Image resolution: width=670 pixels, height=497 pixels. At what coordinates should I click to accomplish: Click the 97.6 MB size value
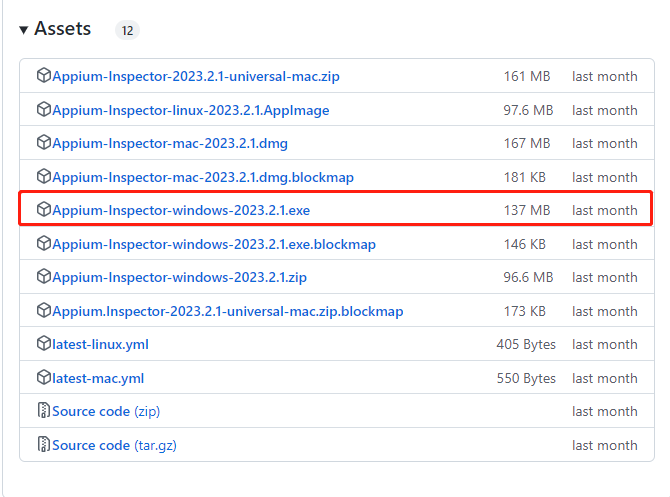click(x=528, y=110)
